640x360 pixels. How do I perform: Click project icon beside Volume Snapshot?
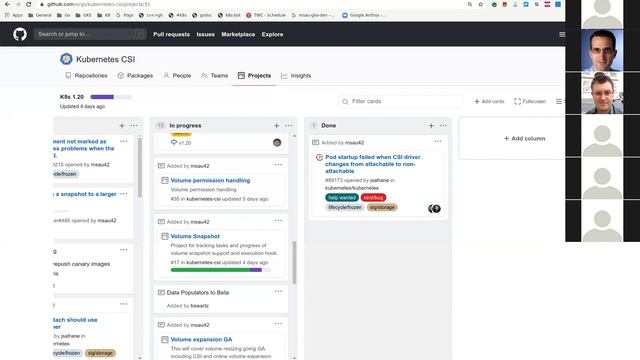point(164,236)
